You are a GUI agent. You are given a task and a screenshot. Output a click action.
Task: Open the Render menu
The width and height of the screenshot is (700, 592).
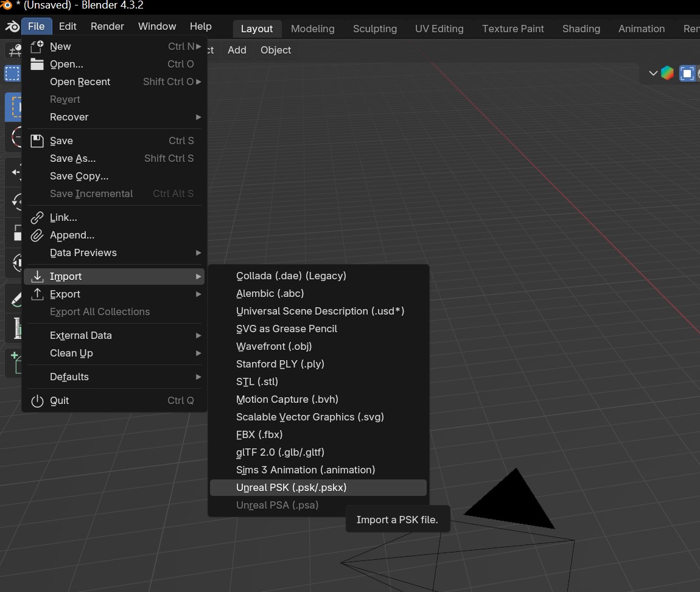coord(107,26)
